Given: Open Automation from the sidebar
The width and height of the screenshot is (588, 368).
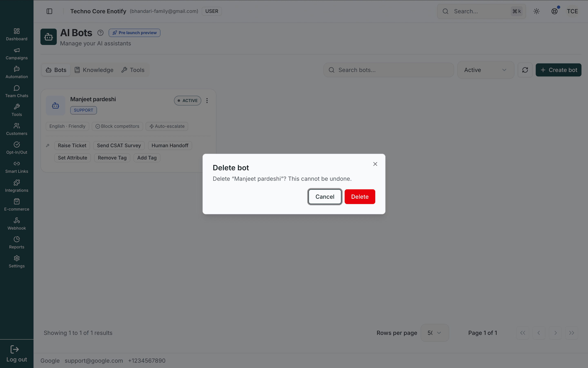Looking at the screenshot, I should 17,73.
